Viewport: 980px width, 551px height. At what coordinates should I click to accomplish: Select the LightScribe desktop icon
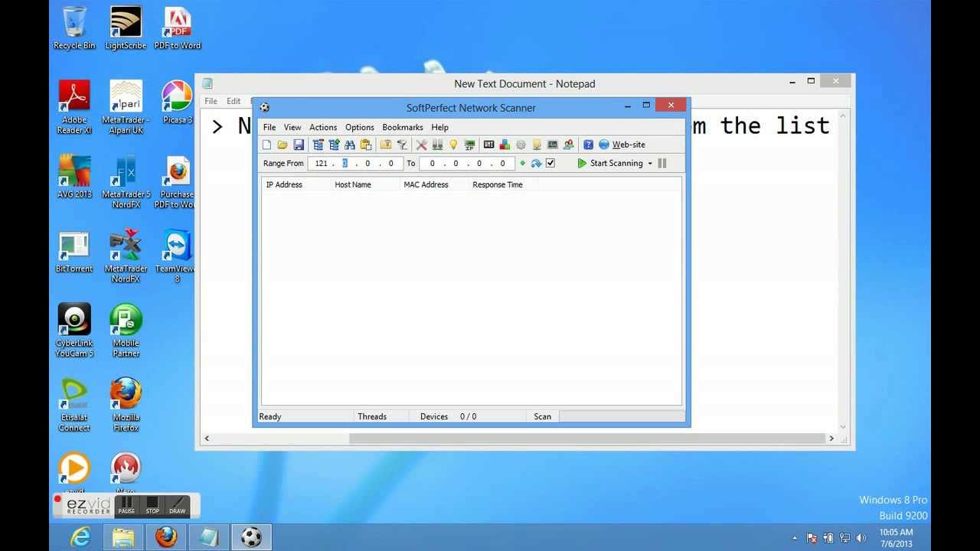point(126,28)
